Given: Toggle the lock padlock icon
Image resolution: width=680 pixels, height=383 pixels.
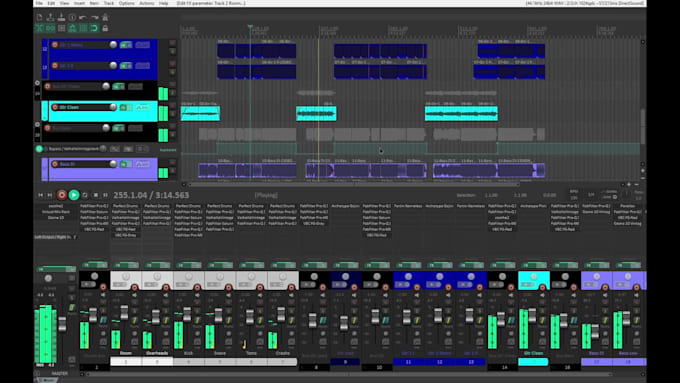Looking at the screenshot, I should click(x=105, y=28).
